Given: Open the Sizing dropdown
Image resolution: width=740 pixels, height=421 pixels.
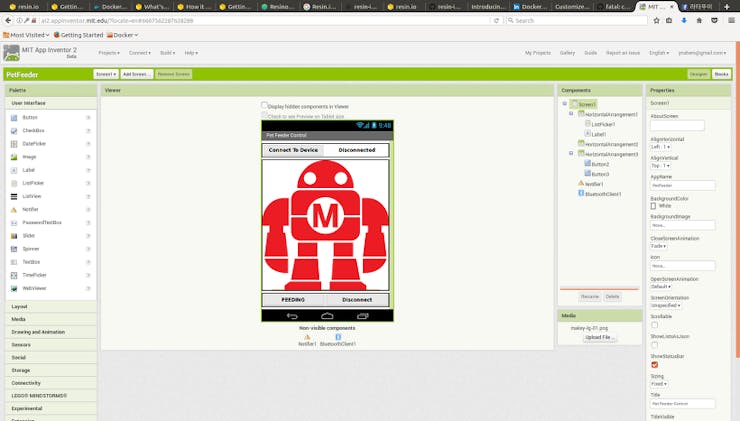Looking at the screenshot, I should click(659, 384).
